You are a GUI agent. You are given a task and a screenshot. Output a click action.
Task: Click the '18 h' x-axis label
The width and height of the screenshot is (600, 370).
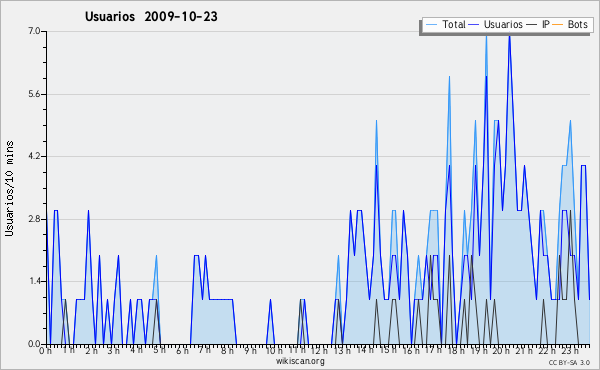pos(456,350)
